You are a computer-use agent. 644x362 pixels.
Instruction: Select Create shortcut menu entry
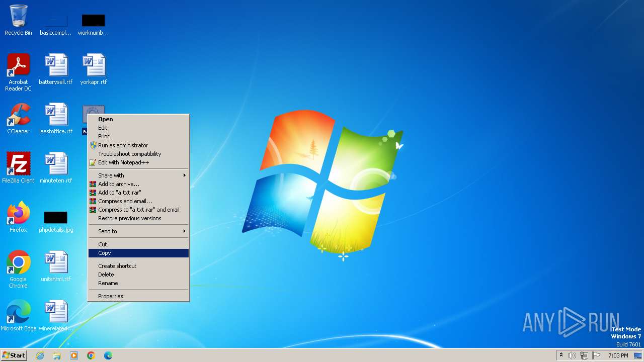pos(138,266)
